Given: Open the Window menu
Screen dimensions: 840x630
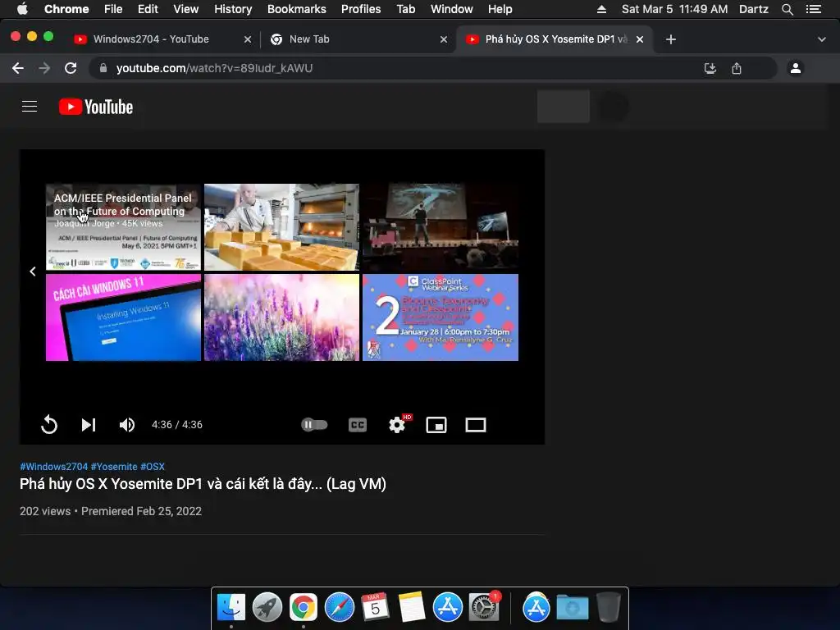Looking at the screenshot, I should pyautogui.click(x=452, y=9).
